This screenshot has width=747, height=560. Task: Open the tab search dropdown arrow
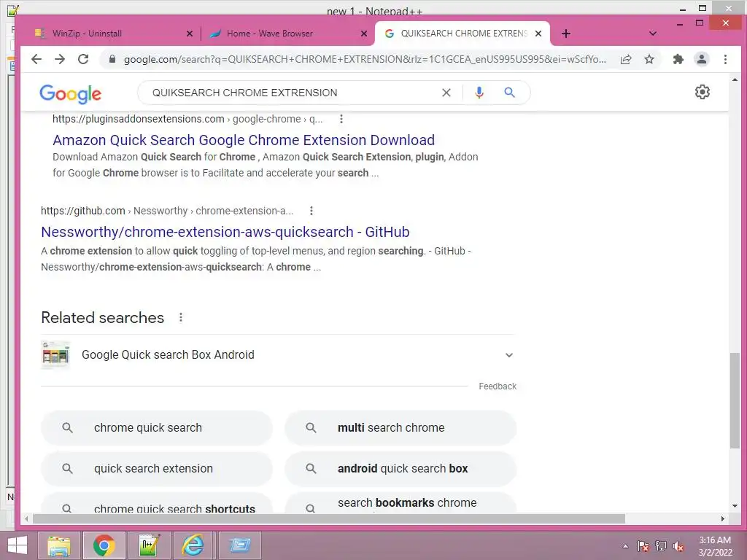tap(653, 34)
